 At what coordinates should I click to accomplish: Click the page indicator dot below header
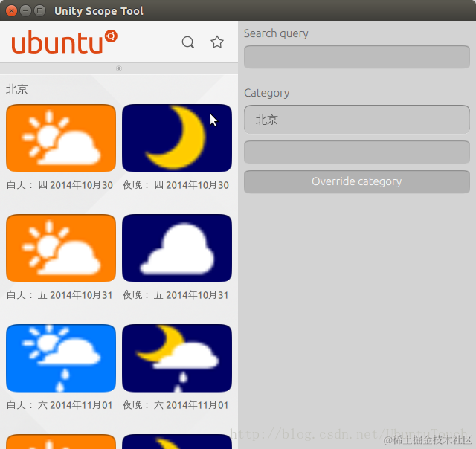click(x=119, y=68)
